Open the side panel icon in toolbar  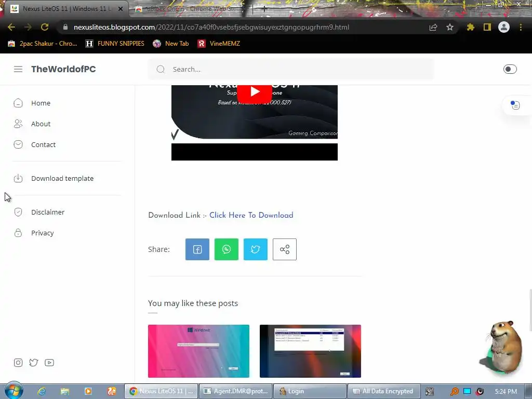[487, 27]
